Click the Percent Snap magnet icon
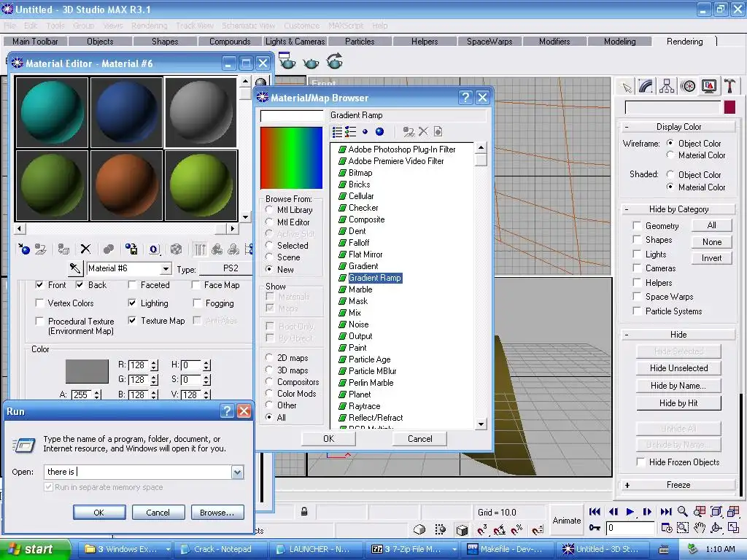Image resolution: width=747 pixels, height=560 pixels. tap(517, 529)
